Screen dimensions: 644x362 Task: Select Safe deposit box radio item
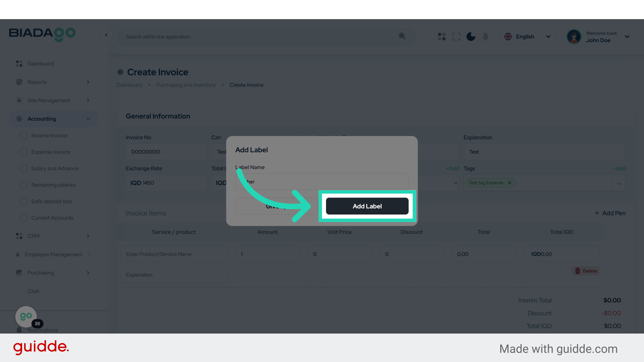(x=24, y=201)
